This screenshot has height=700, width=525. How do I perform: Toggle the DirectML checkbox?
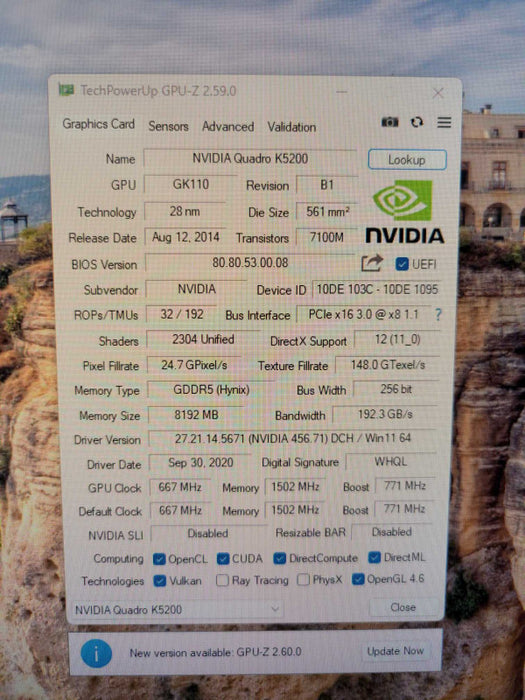pyautogui.click(x=375, y=557)
